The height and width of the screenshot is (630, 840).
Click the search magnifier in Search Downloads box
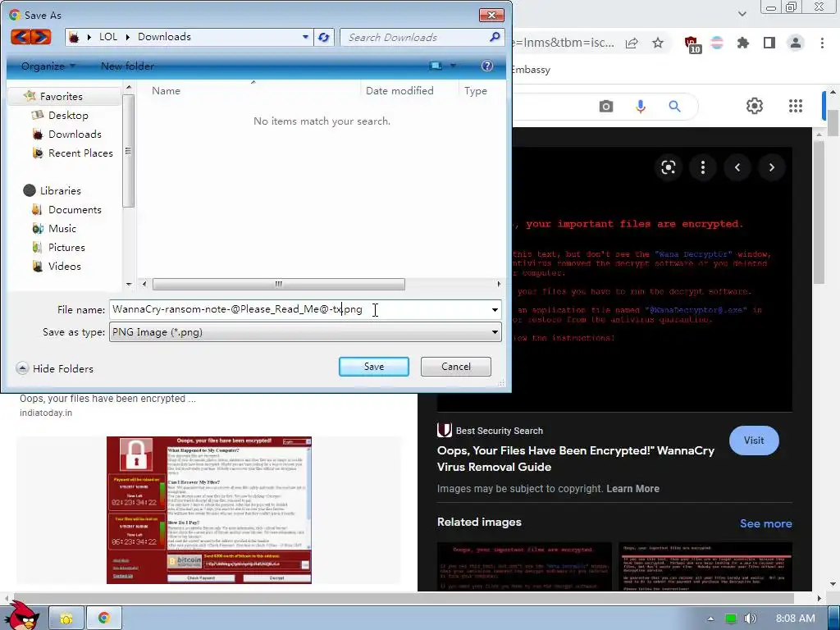point(495,37)
